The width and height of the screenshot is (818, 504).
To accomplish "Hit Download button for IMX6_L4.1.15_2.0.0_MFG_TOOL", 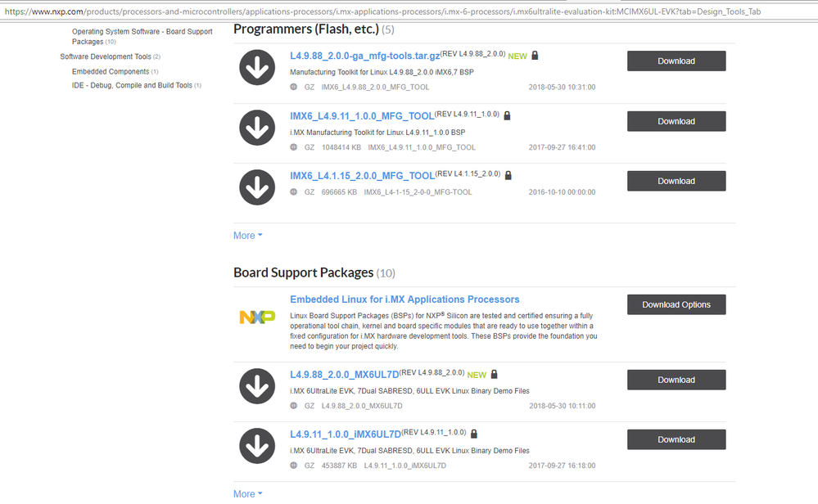I will [x=676, y=181].
